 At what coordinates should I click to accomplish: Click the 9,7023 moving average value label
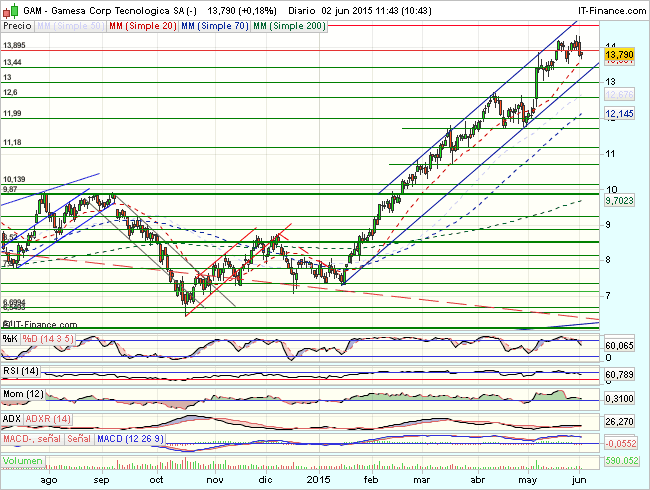[x=619, y=201]
